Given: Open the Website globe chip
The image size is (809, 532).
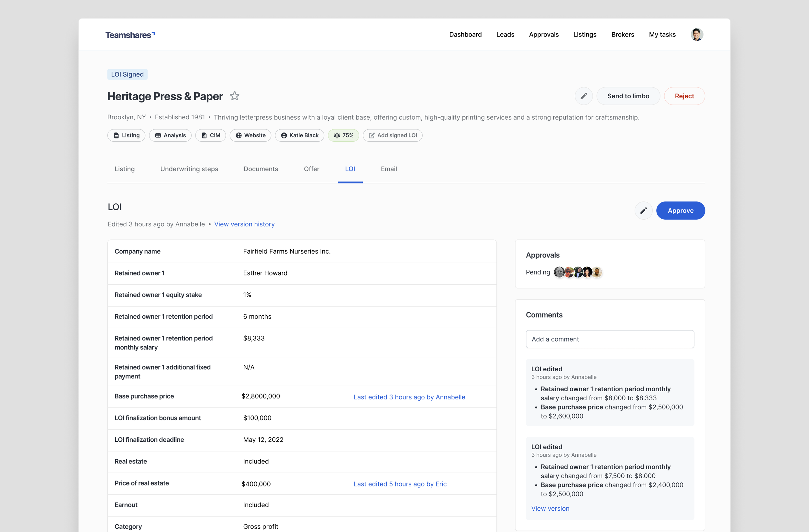Looking at the screenshot, I should 250,135.
